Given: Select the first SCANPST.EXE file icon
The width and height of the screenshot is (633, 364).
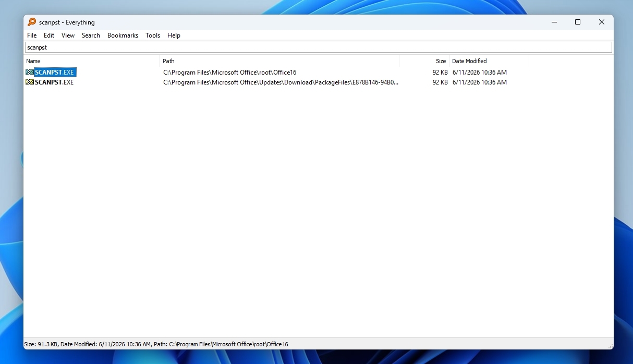Looking at the screenshot, I should 30,72.
